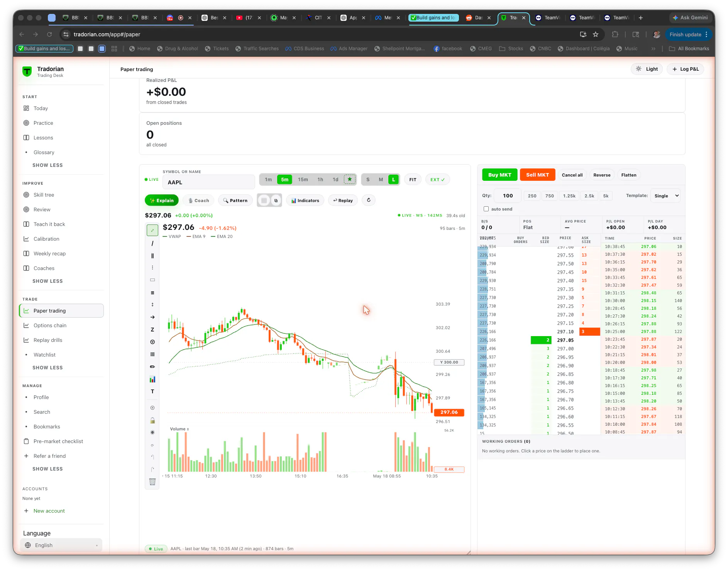Image resolution: width=728 pixels, height=571 pixels.
Task: Select the grid tool in chart toolbar
Action: pos(152,354)
